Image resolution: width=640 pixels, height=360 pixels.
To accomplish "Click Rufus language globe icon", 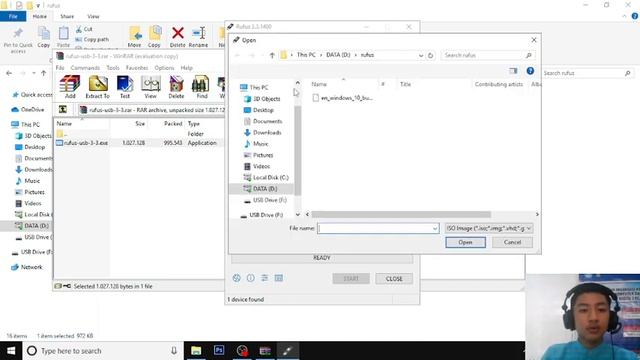I will click(236, 278).
